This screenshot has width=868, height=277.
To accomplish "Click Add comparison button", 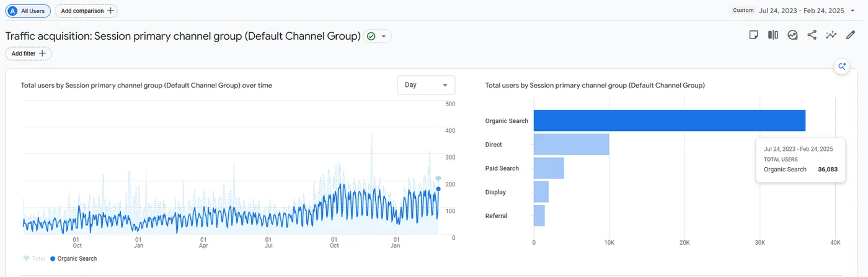I will [86, 11].
